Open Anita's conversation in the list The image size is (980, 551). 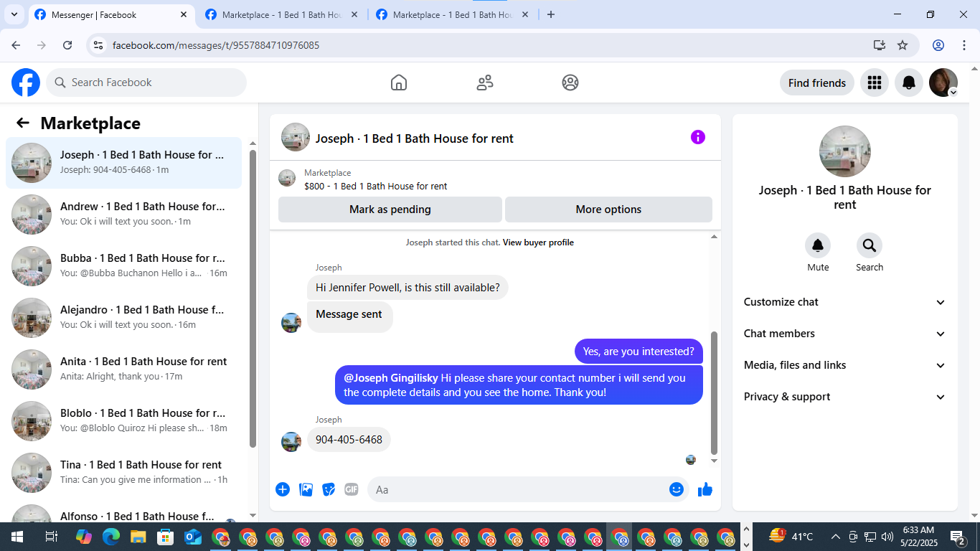pos(124,369)
